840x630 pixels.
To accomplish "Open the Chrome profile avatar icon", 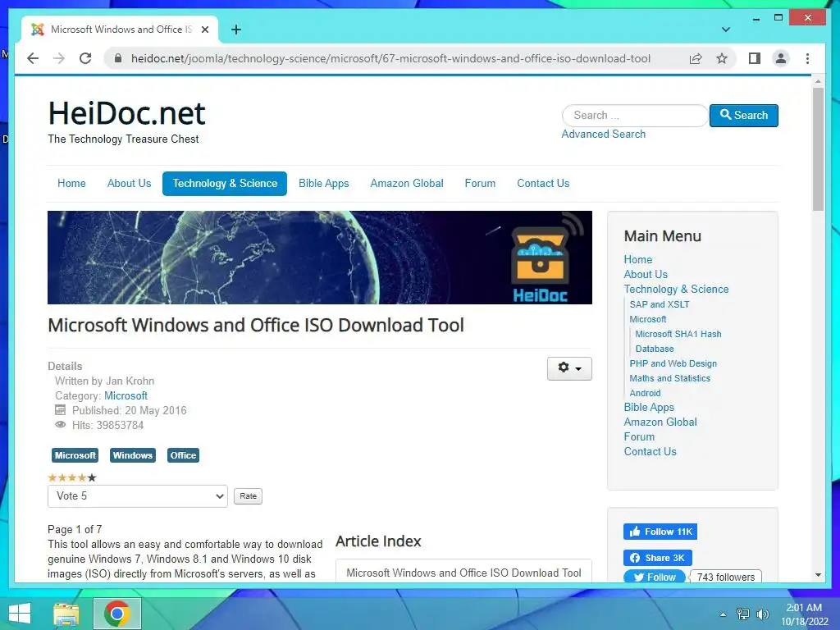I will (x=781, y=58).
